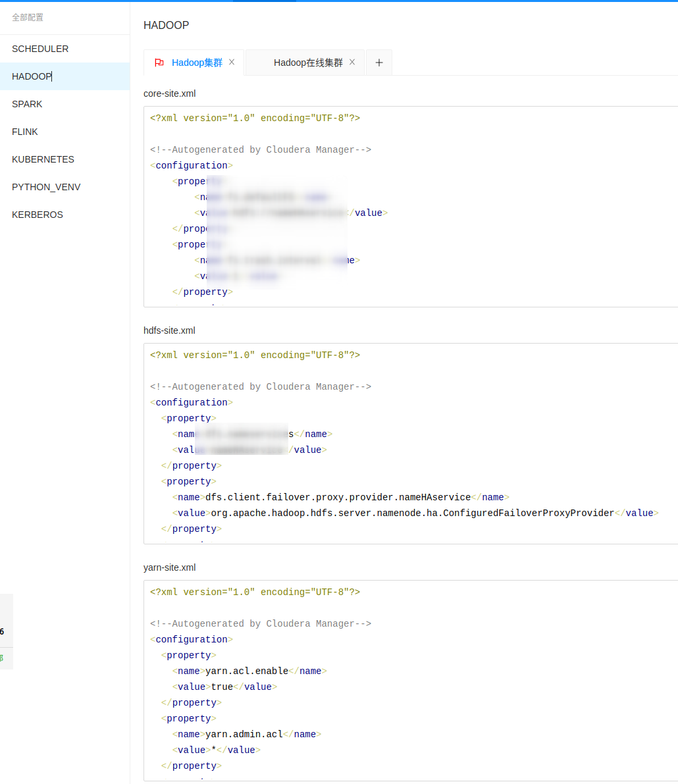This screenshot has height=784, width=678.
Task: Click the yarn.acl.enable value true
Action: 222,687
